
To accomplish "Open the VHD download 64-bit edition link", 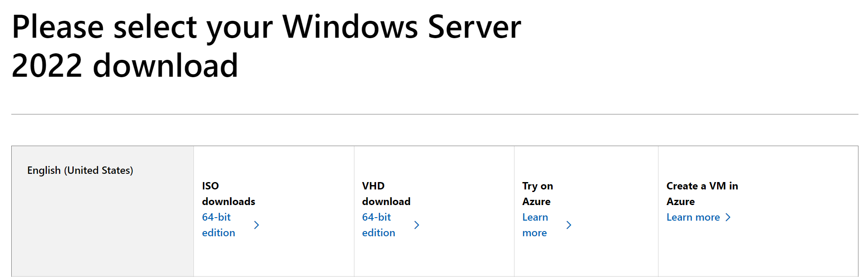I will (x=378, y=225).
